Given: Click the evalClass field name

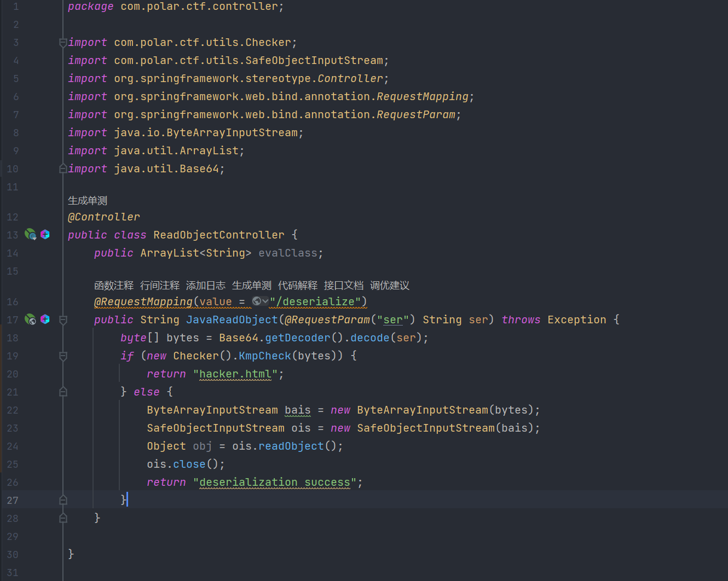Looking at the screenshot, I should (288, 253).
